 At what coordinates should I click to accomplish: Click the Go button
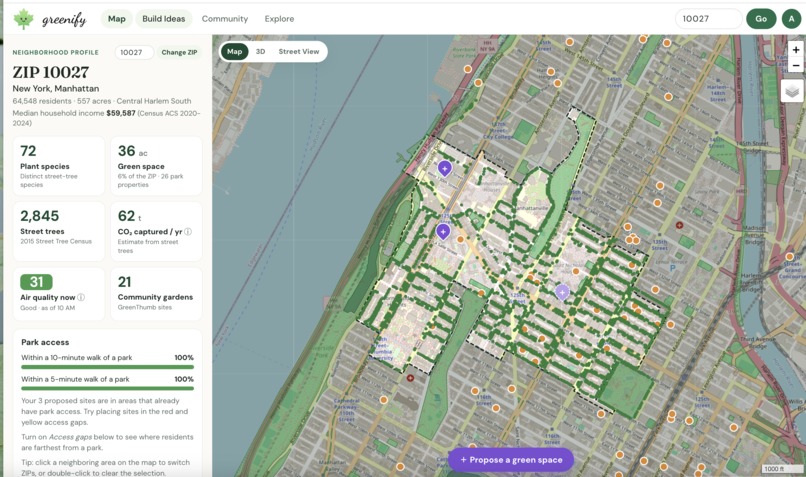click(x=761, y=19)
